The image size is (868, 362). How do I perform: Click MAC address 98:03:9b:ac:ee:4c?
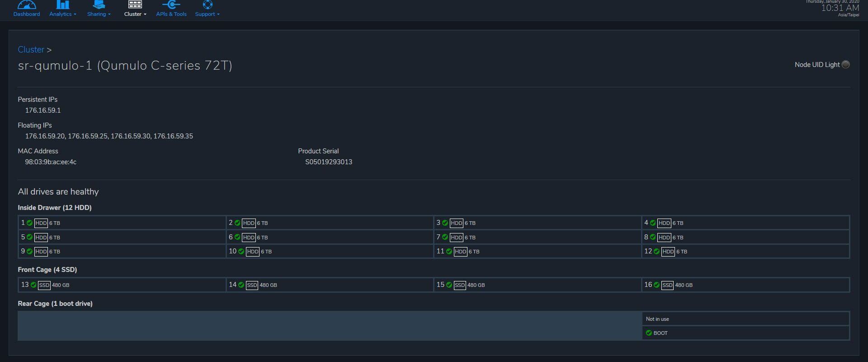click(51, 162)
